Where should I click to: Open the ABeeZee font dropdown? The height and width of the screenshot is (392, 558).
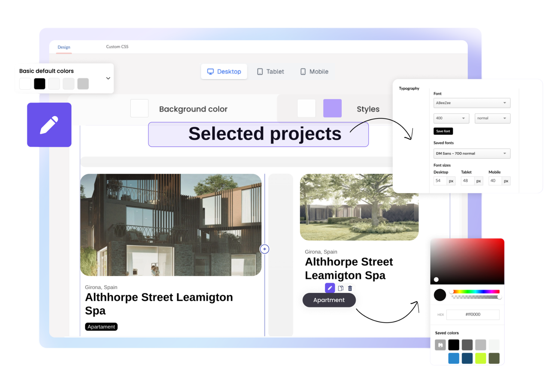[472, 103]
